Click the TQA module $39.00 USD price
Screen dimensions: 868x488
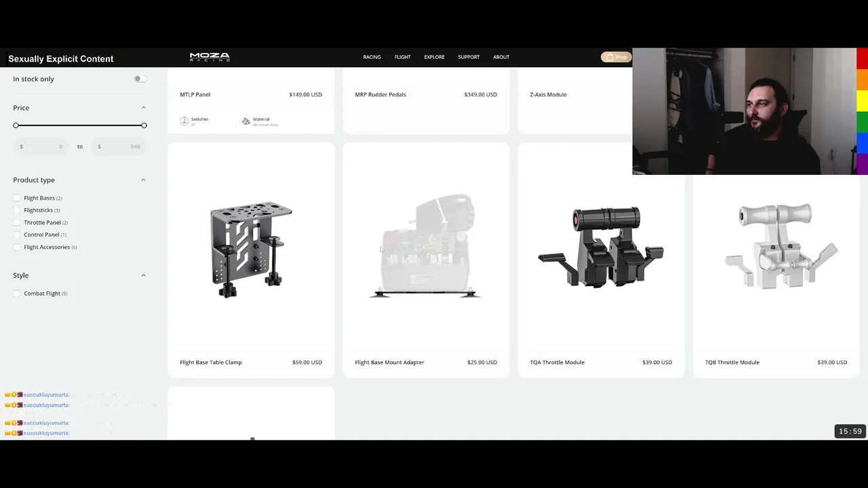(657, 362)
